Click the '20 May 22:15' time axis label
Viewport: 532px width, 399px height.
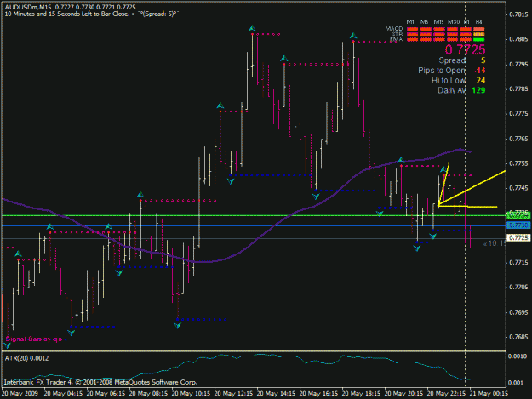446,394
